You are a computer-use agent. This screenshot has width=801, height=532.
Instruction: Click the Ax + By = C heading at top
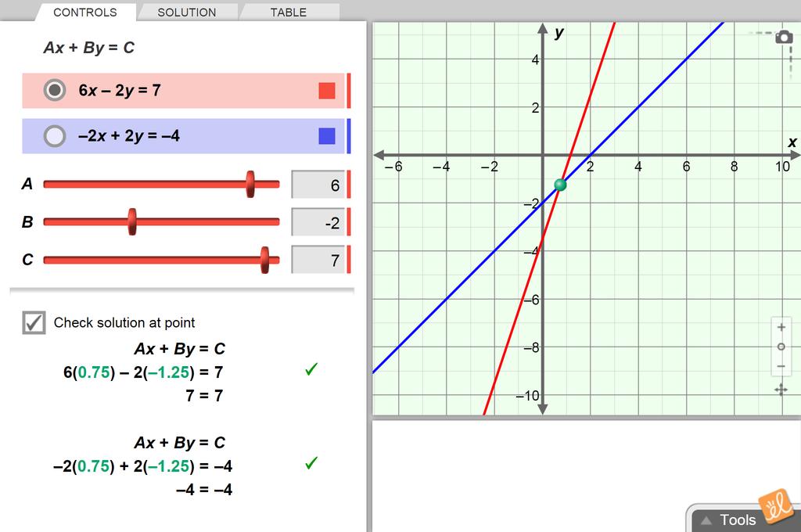point(89,48)
